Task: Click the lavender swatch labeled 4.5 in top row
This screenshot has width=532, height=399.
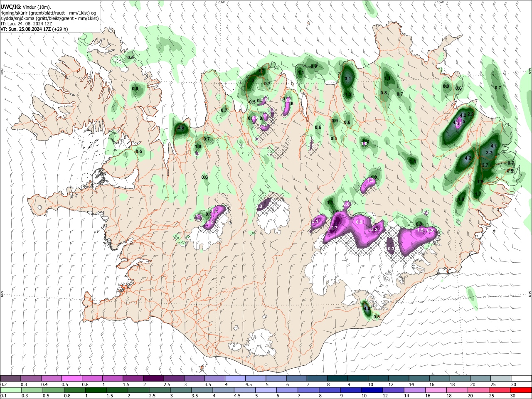Action: [x=256, y=379]
